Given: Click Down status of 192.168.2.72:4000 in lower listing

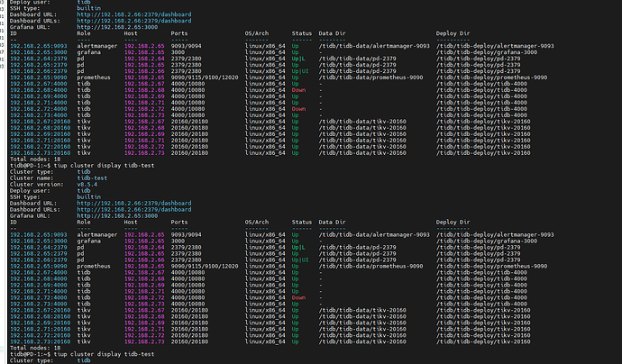Looking at the screenshot, I should [298, 298].
